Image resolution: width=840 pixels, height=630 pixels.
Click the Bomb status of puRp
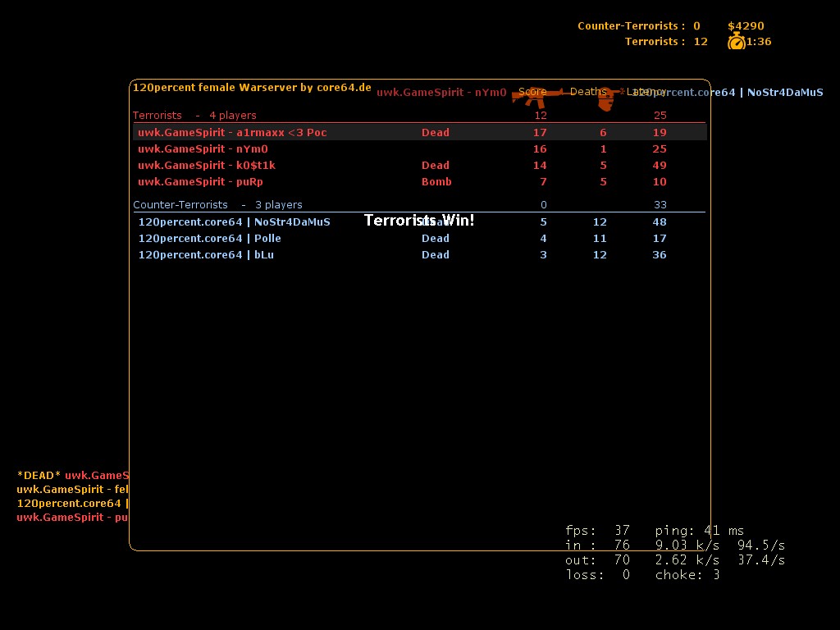pyautogui.click(x=436, y=182)
